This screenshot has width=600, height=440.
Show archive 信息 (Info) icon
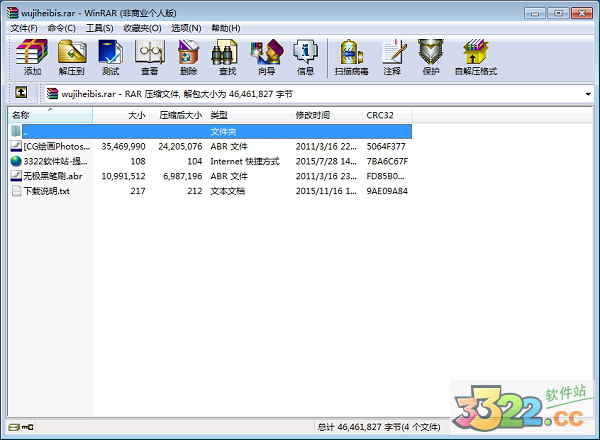coord(305,58)
